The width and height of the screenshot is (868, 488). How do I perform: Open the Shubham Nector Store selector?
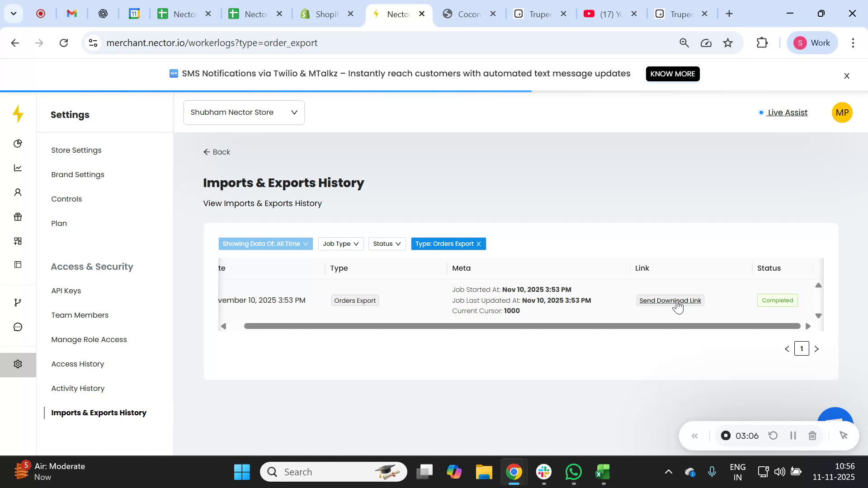pyautogui.click(x=243, y=112)
